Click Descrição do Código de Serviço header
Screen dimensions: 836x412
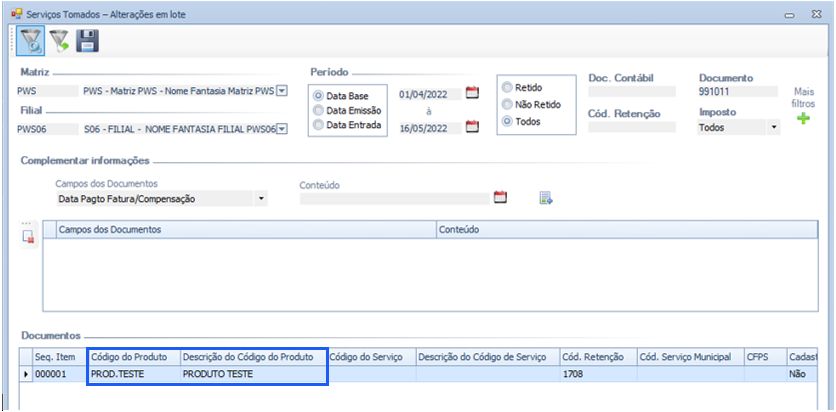click(x=487, y=357)
